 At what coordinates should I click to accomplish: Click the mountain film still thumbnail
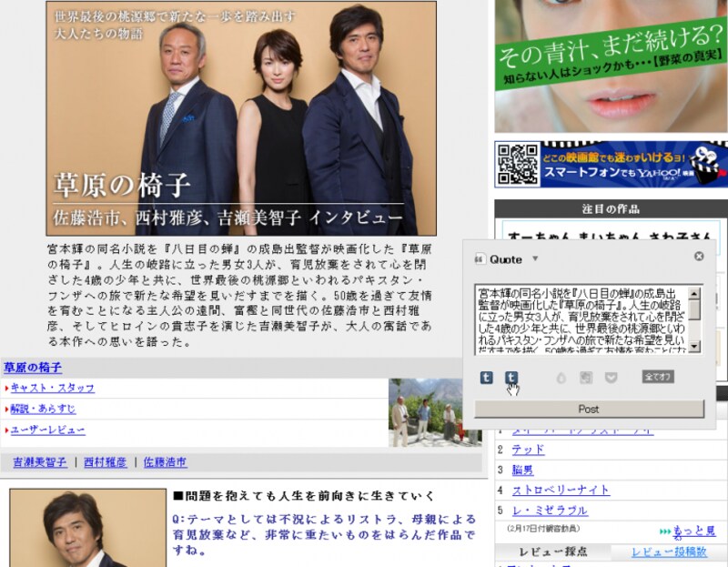click(x=435, y=412)
